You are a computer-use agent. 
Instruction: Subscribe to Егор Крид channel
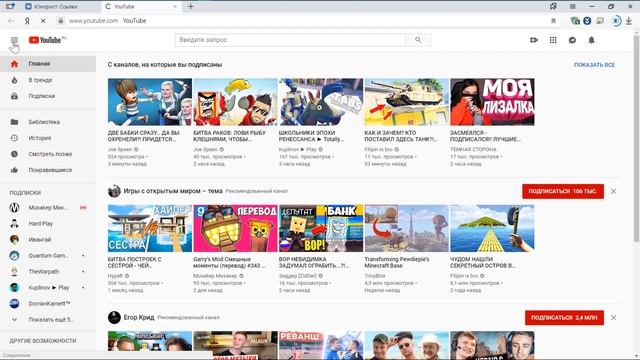tap(564, 318)
